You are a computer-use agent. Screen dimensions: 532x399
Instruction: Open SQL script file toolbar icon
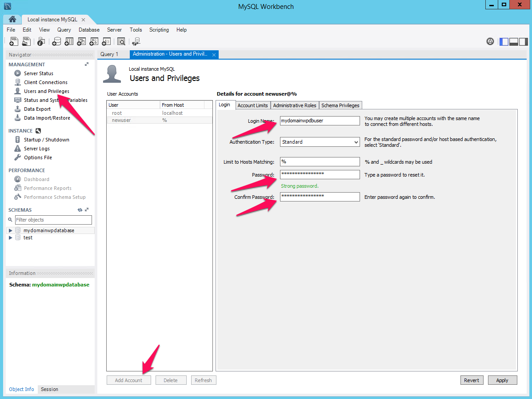click(26, 41)
